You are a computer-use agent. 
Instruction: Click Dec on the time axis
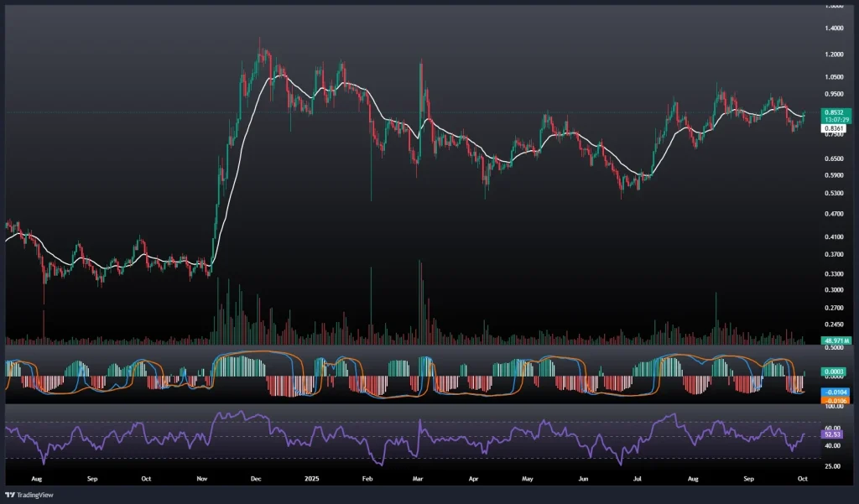click(256, 480)
